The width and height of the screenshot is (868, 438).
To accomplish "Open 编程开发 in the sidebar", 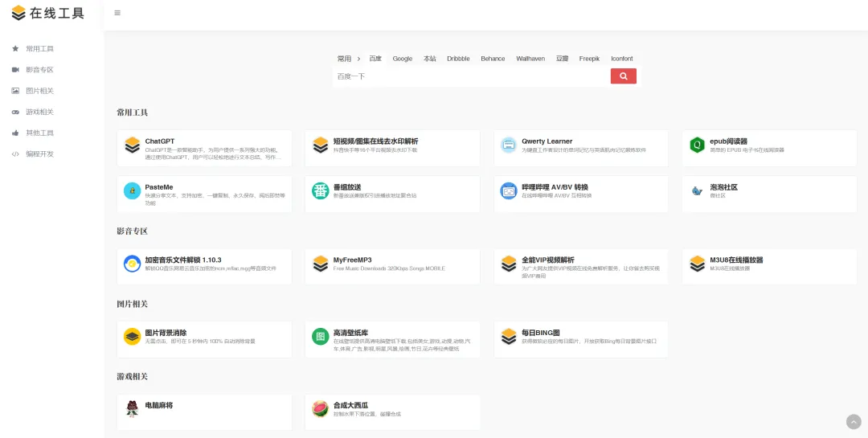I will tap(40, 154).
